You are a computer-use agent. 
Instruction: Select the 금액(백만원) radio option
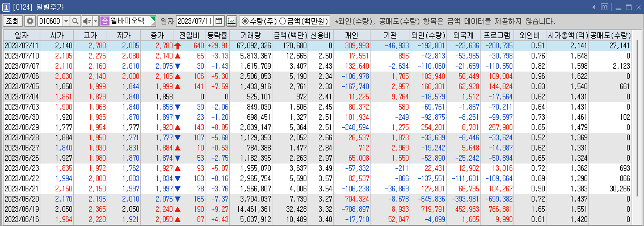pos(304,21)
